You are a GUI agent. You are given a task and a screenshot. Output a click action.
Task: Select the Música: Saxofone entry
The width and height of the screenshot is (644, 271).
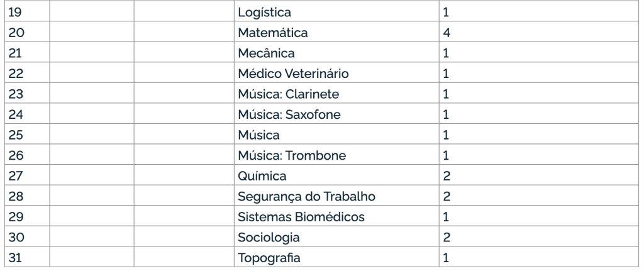point(290,114)
